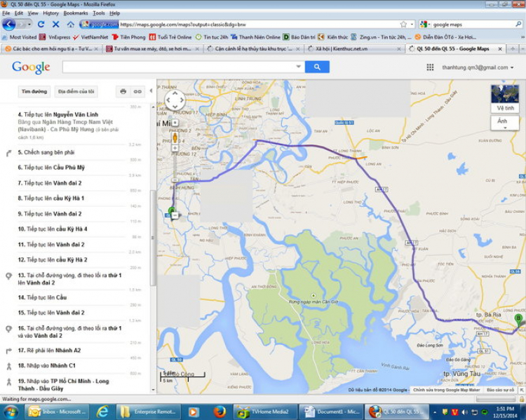Open the search engine selector dropdown
The width and height of the screenshot is (526, 420).
[x=425, y=24]
